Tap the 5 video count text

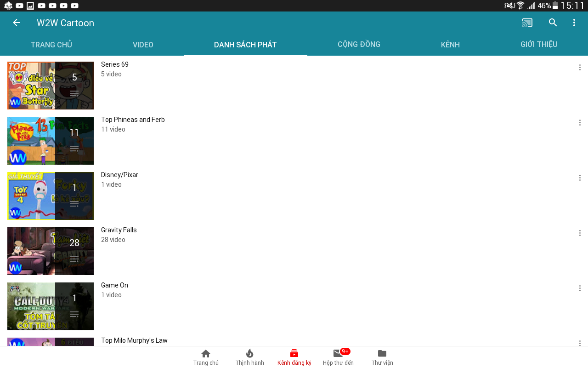111,74
